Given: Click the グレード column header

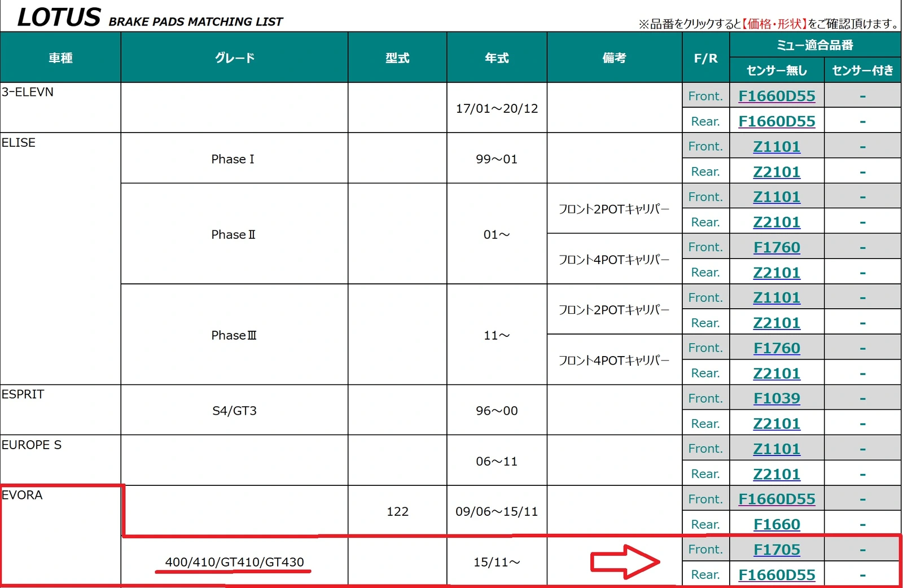Looking at the screenshot, I should [234, 58].
